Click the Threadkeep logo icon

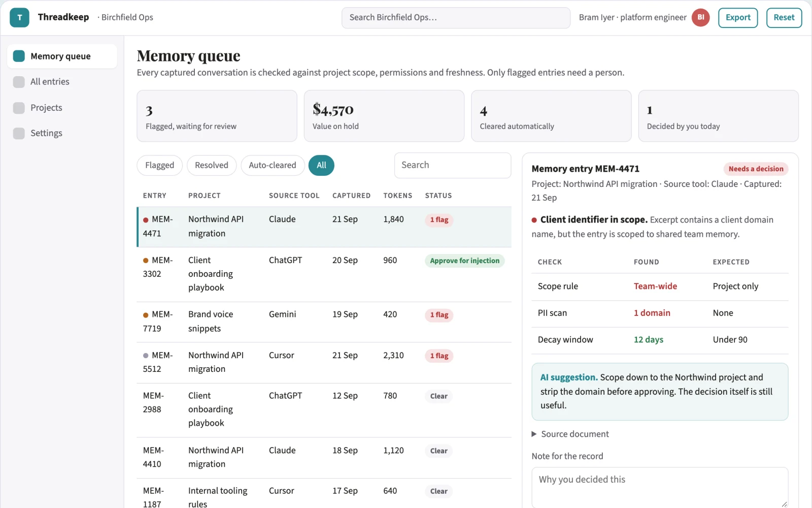click(x=19, y=17)
